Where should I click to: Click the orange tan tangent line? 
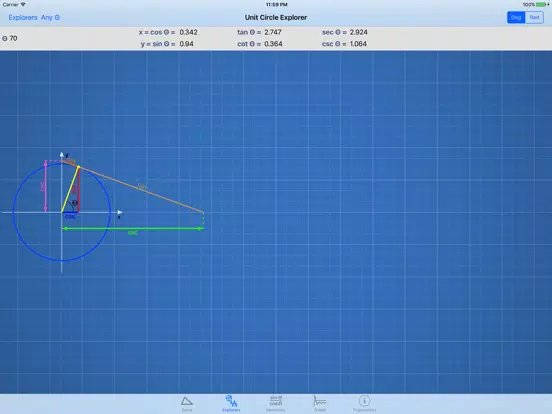[141, 189]
